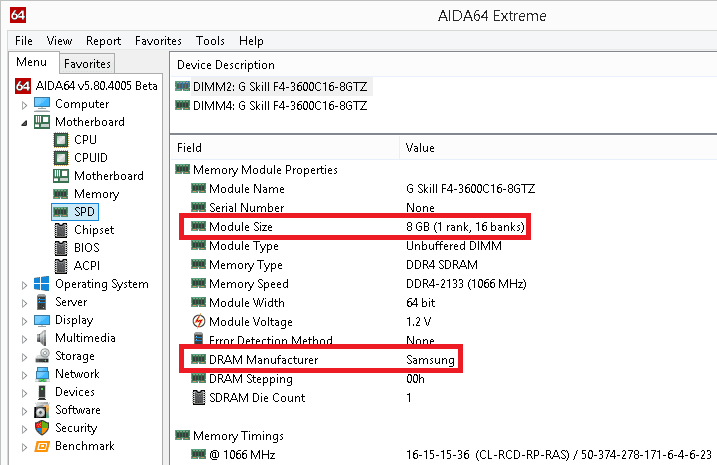Click the Operating System Windows logo icon
Screen dimensions: 717x465
[x=42, y=283]
